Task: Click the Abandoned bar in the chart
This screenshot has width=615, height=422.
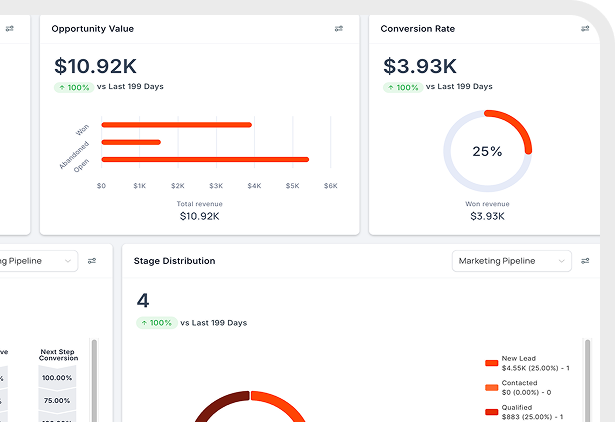Action: (131, 142)
